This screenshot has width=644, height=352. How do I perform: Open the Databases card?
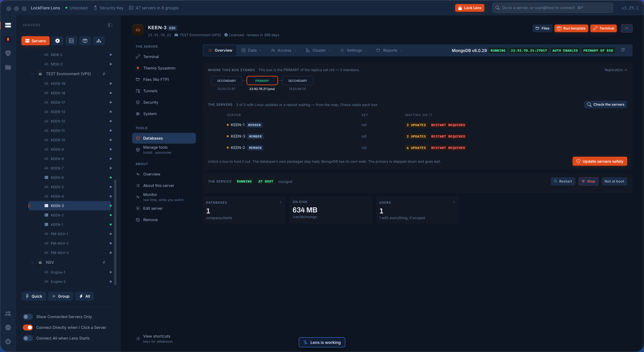(x=244, y=210)
